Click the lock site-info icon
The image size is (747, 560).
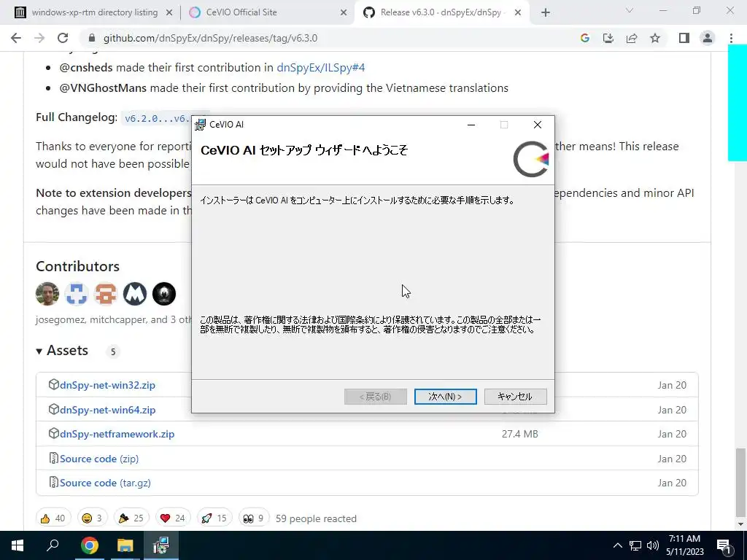pyautogui.click(x=93, y=38)
